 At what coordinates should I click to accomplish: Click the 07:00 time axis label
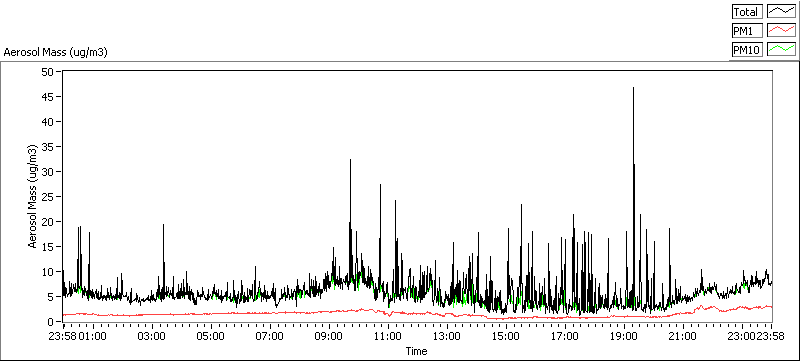pyautogui.click(x=270, y=337)
